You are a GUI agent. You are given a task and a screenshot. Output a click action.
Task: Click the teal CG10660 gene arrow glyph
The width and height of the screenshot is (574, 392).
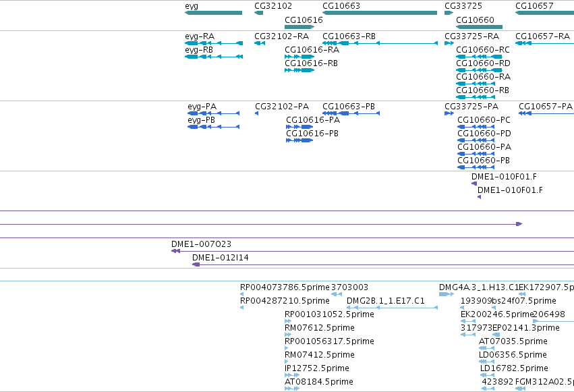(479, 27)
